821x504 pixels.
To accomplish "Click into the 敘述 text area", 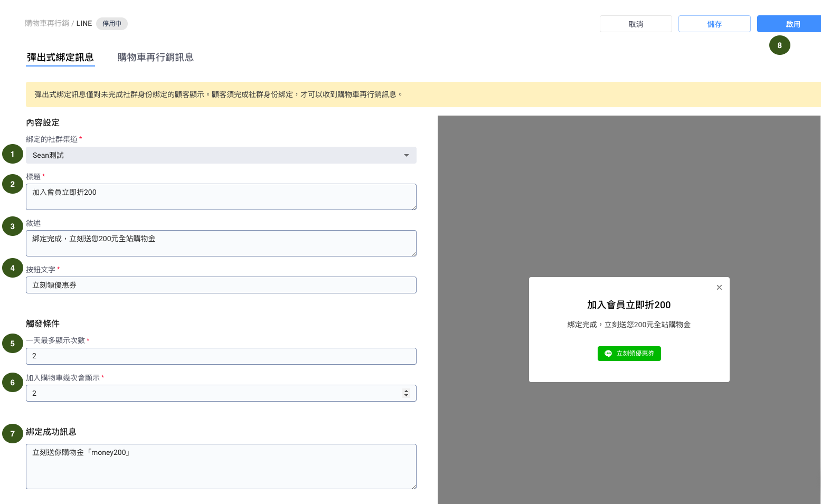I will point(221,243).
